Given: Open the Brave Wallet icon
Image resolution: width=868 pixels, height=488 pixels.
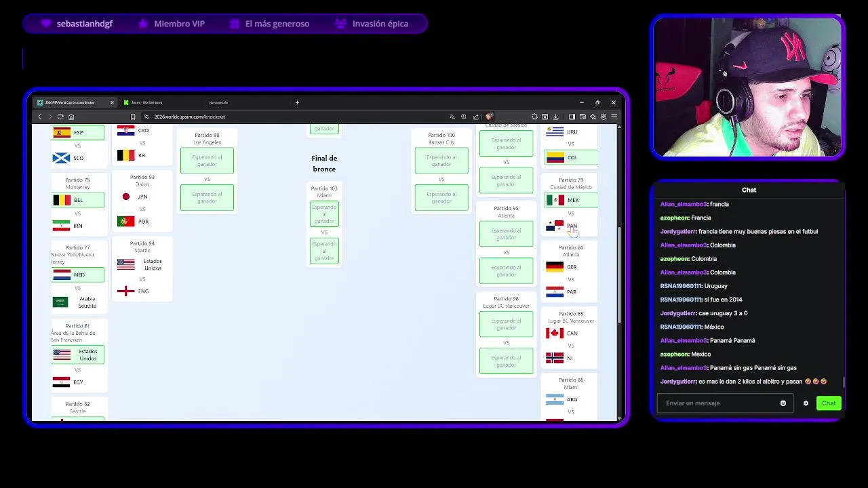Looking at the screenshot, I should point(583,117).
